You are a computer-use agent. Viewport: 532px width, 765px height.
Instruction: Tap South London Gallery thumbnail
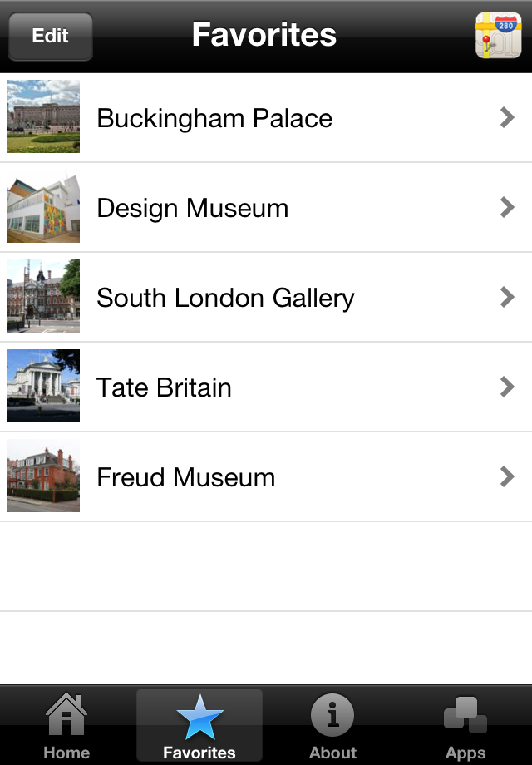tap(43, 296)
